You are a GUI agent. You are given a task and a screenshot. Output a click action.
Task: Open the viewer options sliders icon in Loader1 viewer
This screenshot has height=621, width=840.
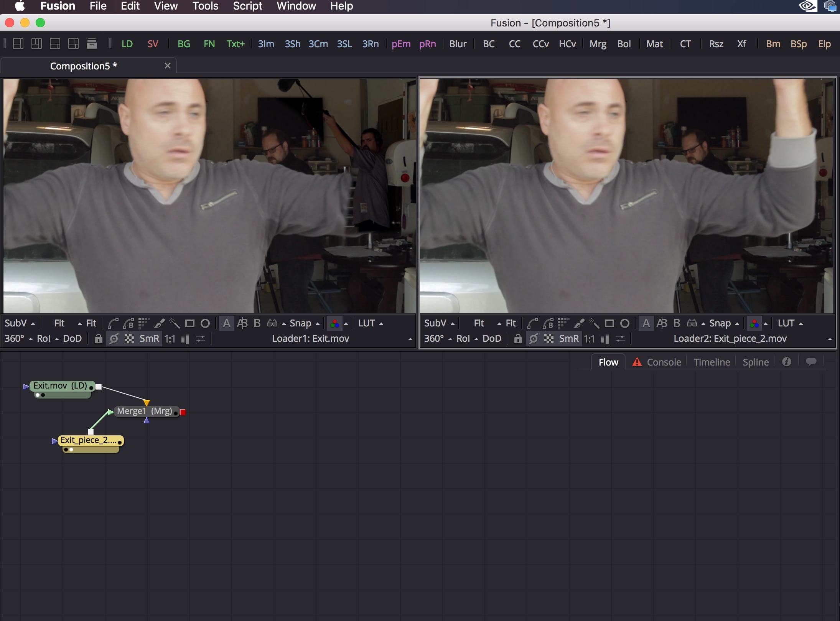tap(201, 339)
